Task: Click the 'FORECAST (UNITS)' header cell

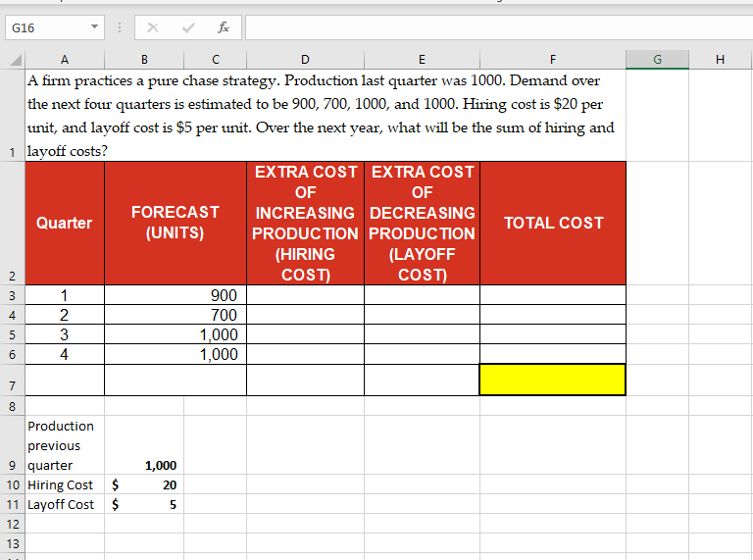Action: (176, 223)
